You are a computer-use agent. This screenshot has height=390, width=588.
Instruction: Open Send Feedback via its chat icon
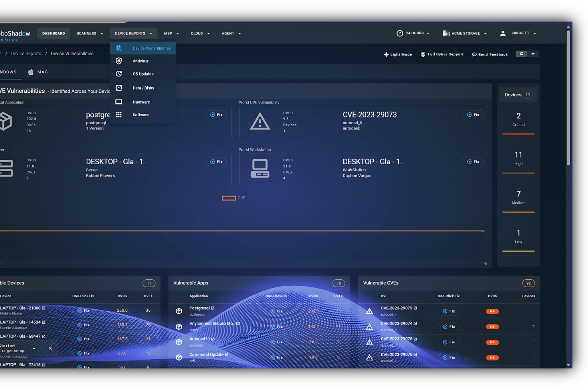(x=474, y=54)
